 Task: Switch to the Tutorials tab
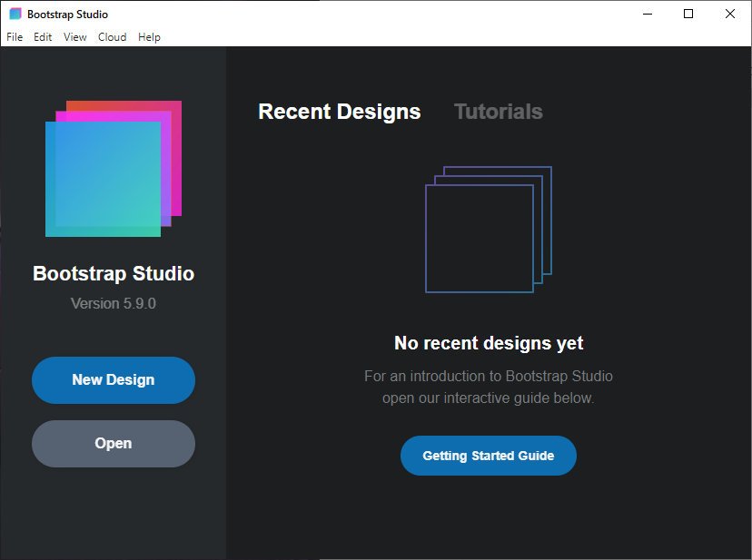tap(499, 112)
